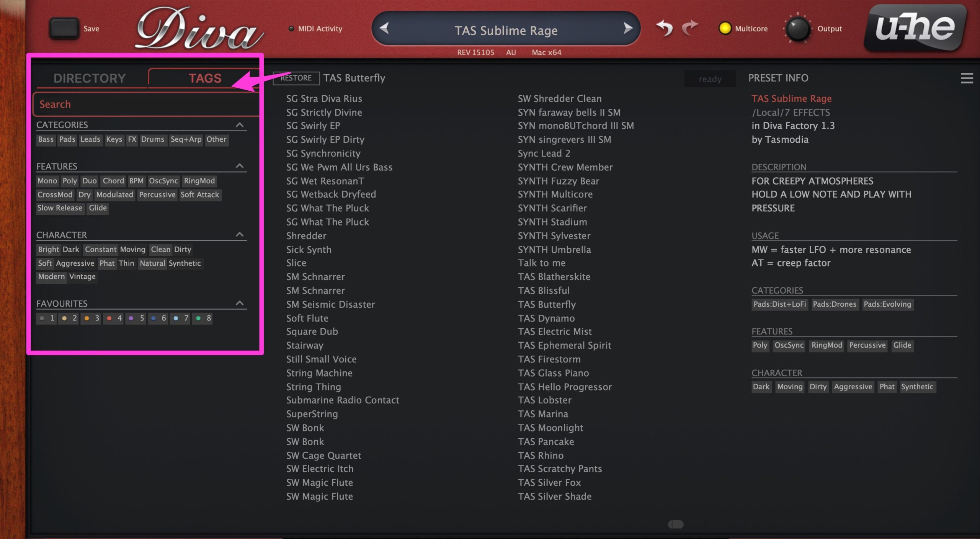Toggle the Multicore yellow light

coord(725,28)
